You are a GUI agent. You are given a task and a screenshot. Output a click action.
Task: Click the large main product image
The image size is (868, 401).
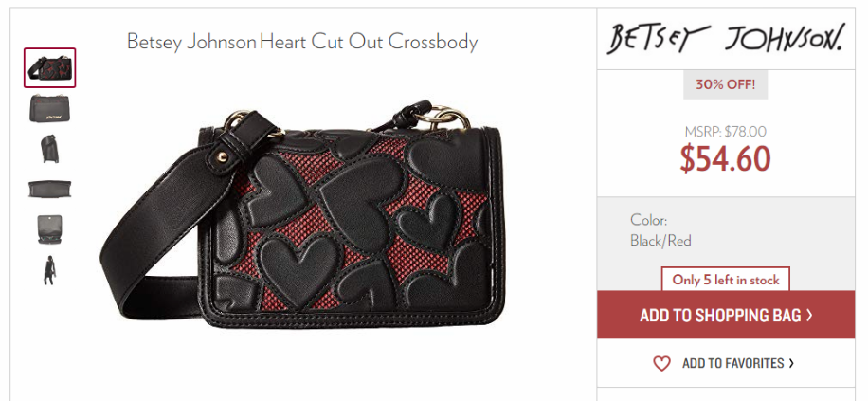click(x=302, y=214)
